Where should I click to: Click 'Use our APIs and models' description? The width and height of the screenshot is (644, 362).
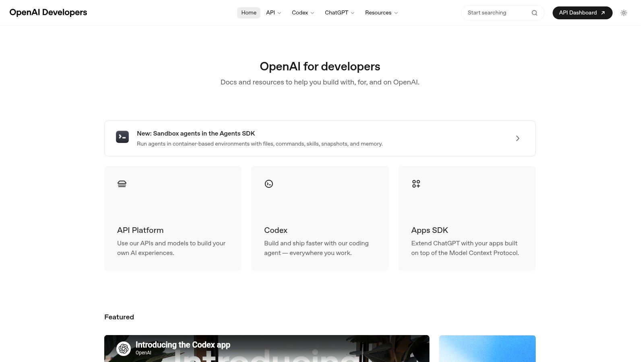tap(171, 248)
